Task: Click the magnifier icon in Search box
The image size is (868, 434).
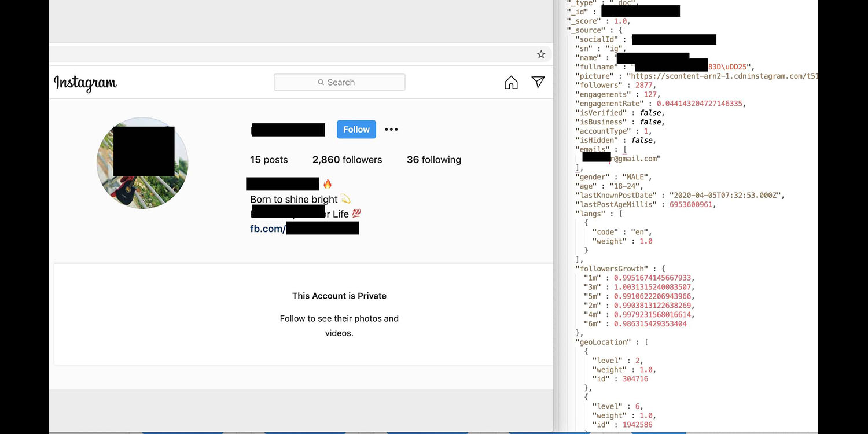Action: pos(321,83)
